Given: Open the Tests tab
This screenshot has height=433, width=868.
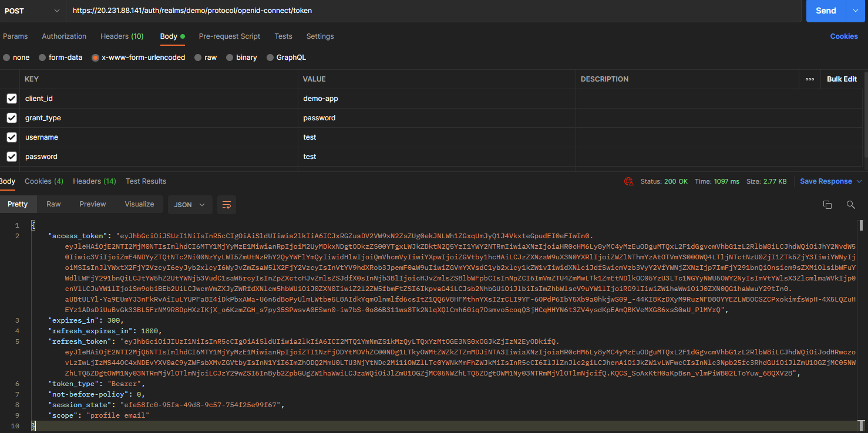Looking at the screenshot, I should pos(283,36).
